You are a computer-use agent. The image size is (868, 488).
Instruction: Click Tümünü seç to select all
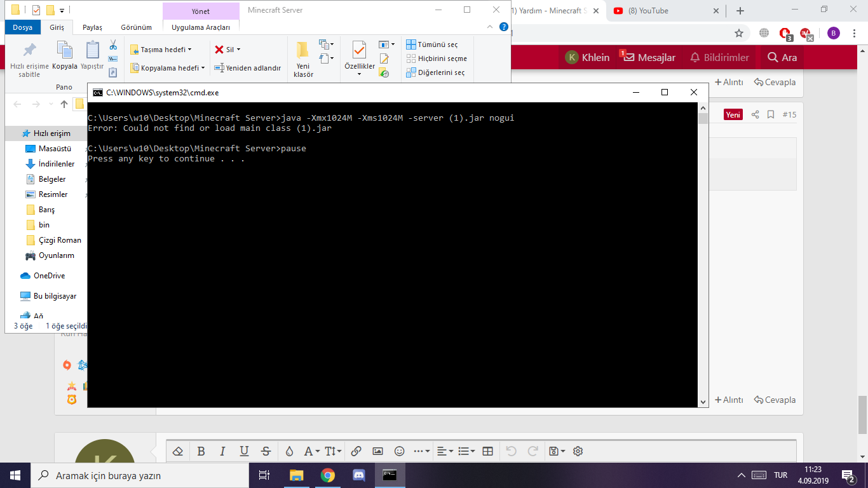pyautogui.click(x=432, y=44)
